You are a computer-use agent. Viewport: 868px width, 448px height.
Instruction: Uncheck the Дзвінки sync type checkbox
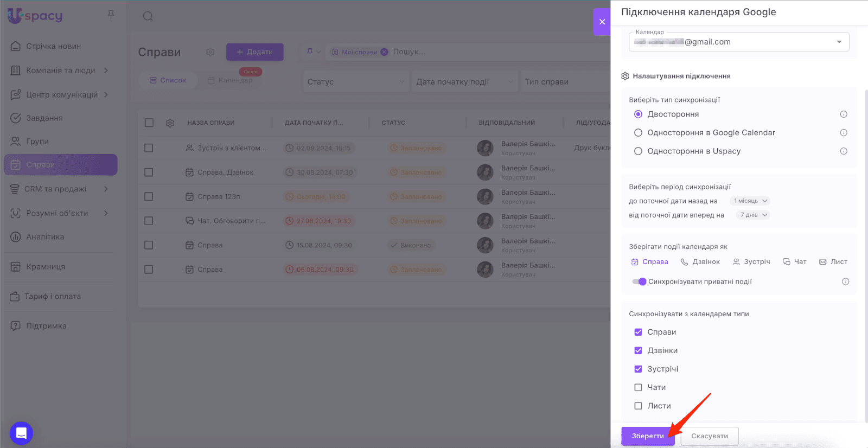pos(638,351)
